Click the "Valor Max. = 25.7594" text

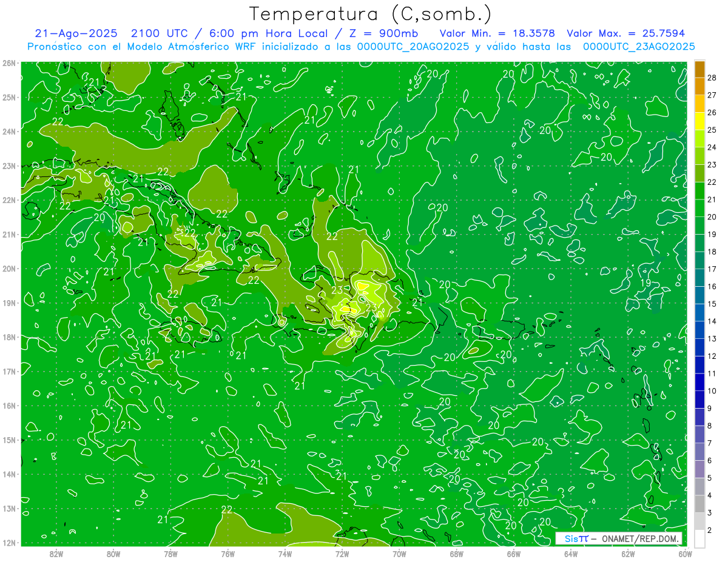point(626,34)
